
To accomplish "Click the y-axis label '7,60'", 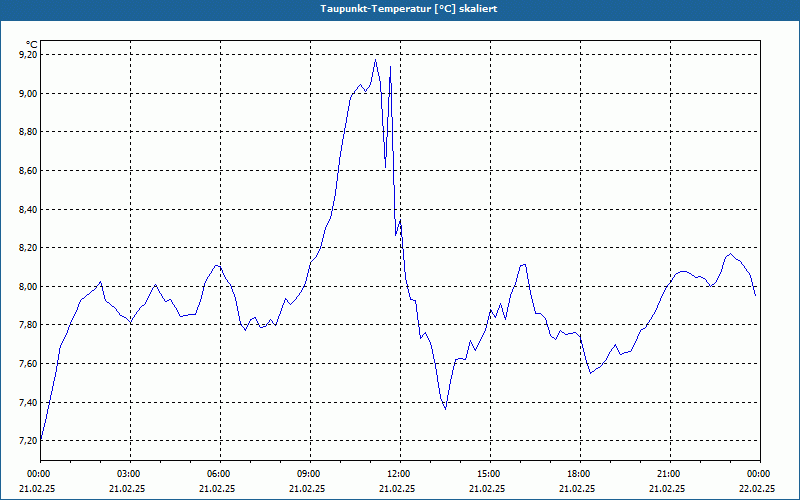I will (27, 364).
